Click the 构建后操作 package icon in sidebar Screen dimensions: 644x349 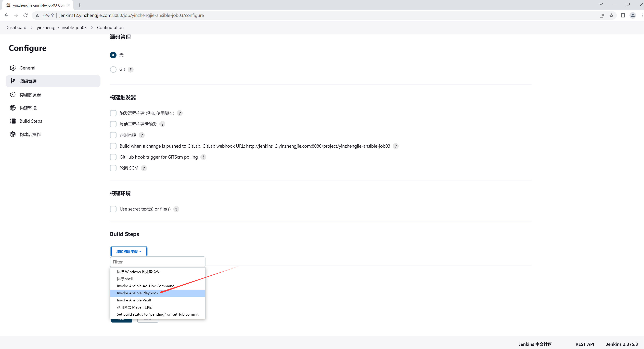[x=13, y=134]
